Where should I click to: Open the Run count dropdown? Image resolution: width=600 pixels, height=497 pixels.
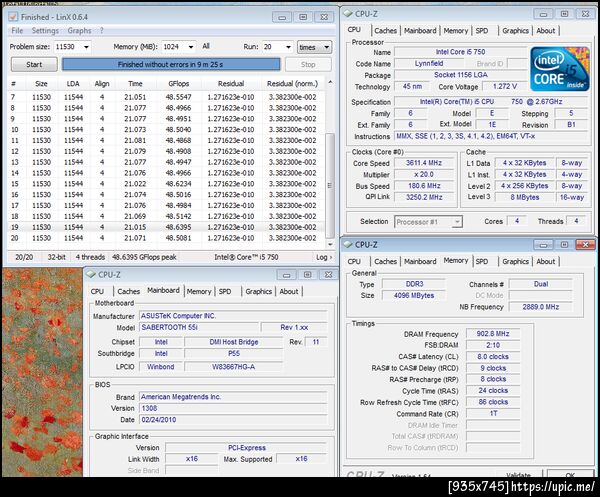[288, 47]
